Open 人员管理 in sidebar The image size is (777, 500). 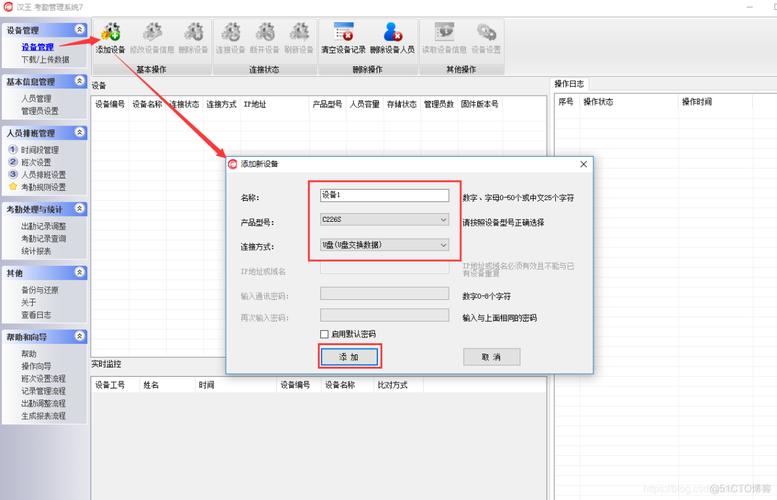pos(36,99)
